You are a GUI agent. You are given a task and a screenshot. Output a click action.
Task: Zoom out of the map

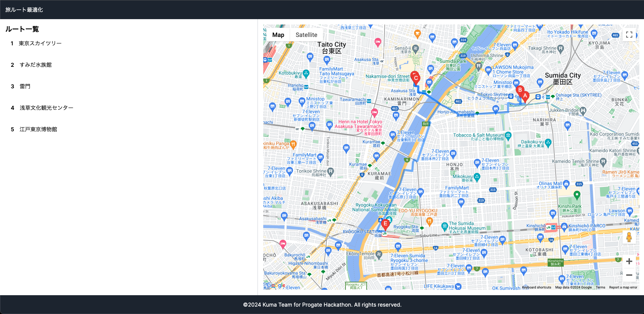629,275
